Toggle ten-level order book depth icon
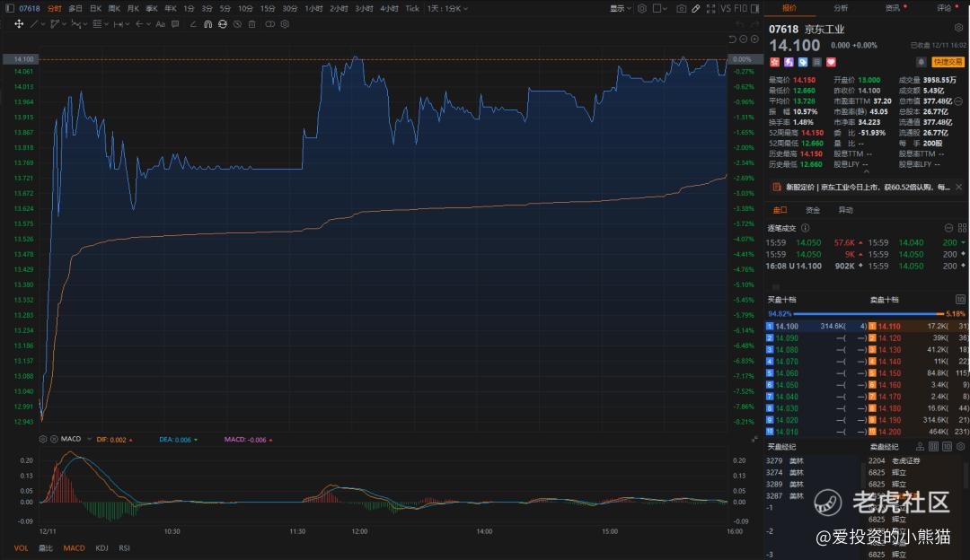Image resolution: width=970 pixels, height=560 pixels. [960, 299]
